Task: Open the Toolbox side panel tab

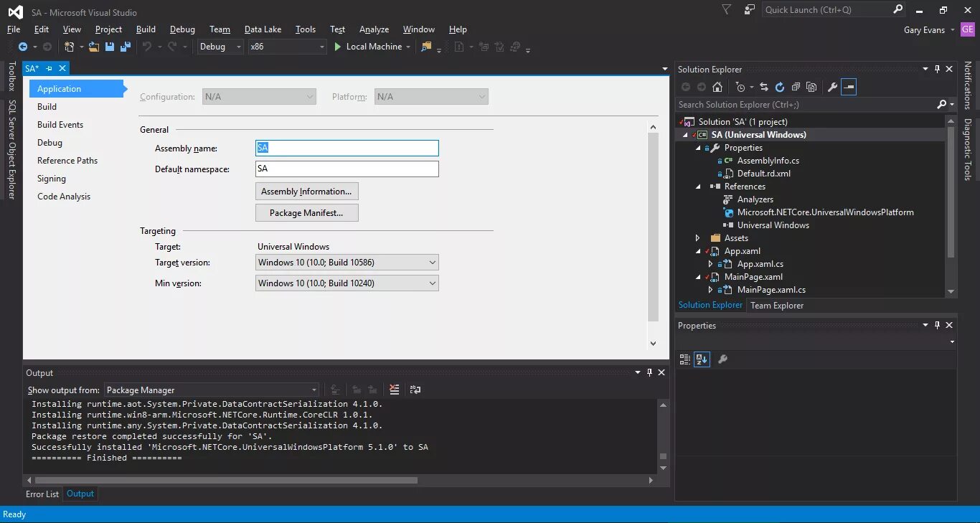Action: click(x=11, y=77)
